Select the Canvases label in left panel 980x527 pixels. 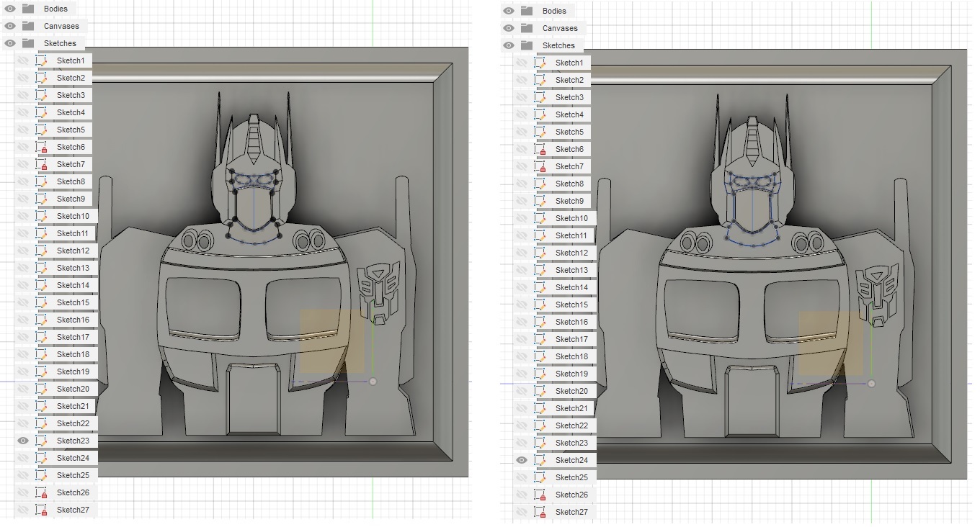[61, 26]
